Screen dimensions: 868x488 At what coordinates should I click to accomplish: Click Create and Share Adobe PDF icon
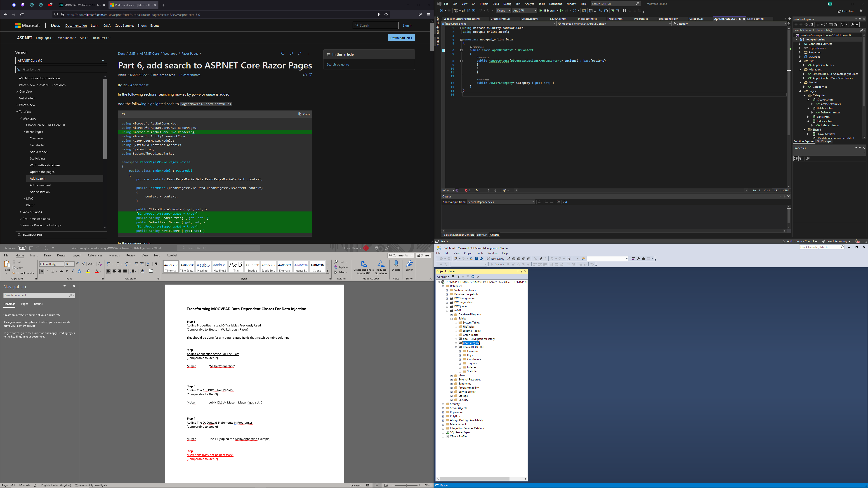[363, 264]
